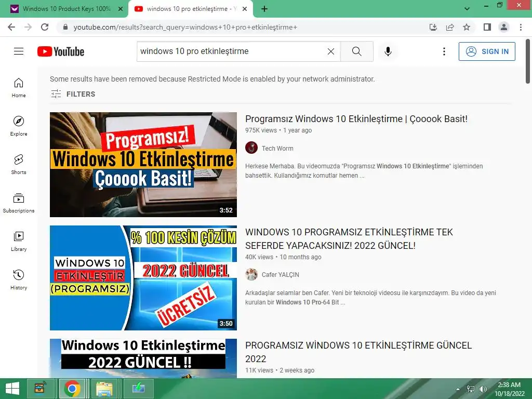Open Chrome profile avatar

tap(504, 27)
